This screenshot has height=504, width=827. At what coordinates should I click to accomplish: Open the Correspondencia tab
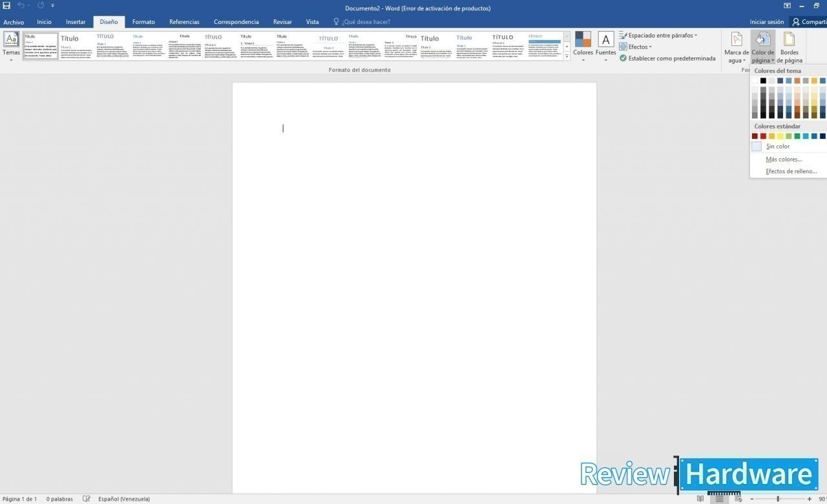click(x=236, y=22)
